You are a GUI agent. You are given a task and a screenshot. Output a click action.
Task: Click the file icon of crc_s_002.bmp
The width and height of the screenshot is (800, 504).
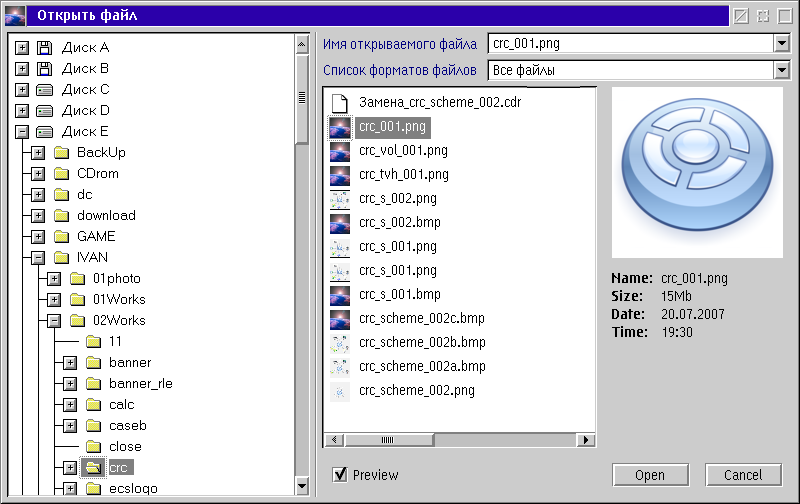340,222
